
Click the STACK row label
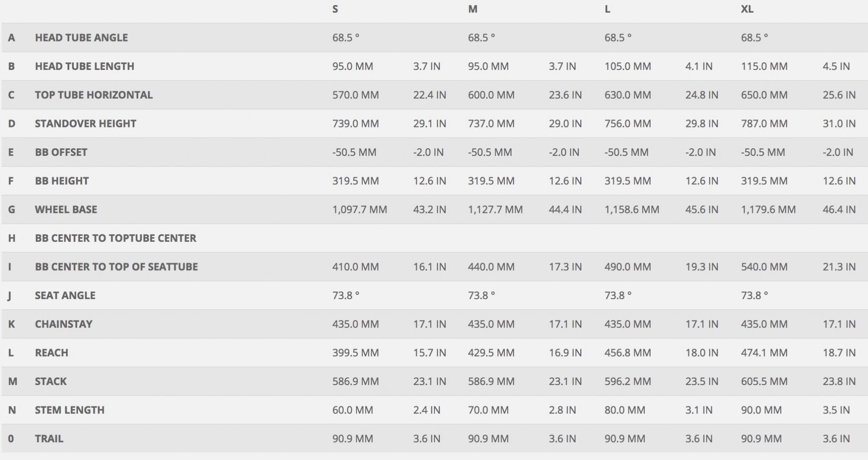[51, 382]
